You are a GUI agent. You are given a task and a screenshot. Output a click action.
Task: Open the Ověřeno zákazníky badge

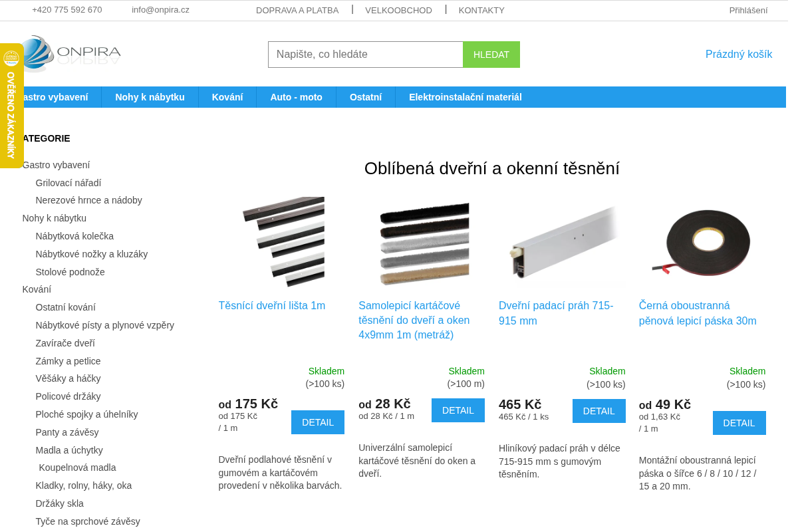coord(11,106)
